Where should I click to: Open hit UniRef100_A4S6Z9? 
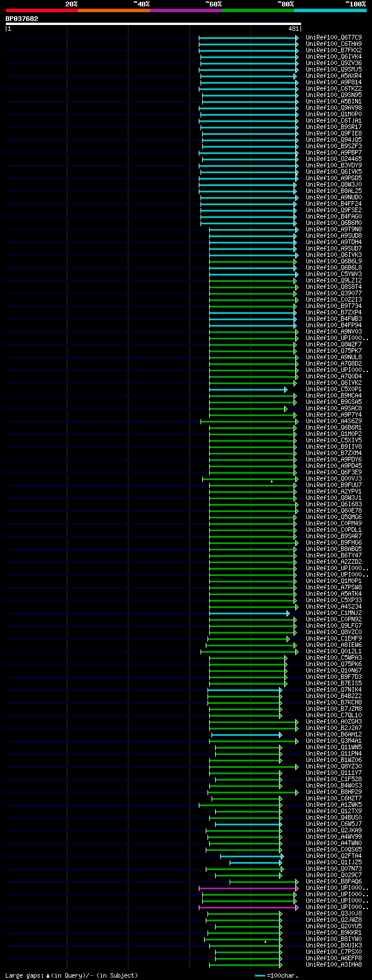(334, 421)
